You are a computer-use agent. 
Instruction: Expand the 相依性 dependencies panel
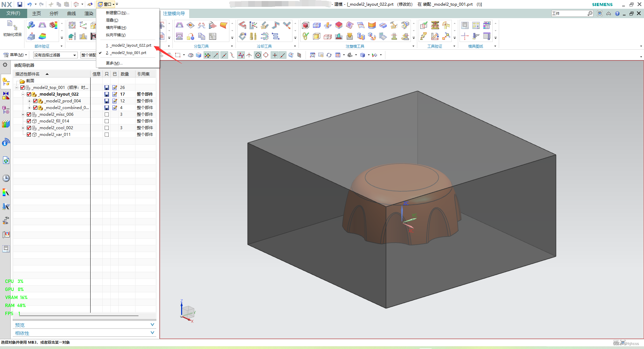(x=85, y=333)
